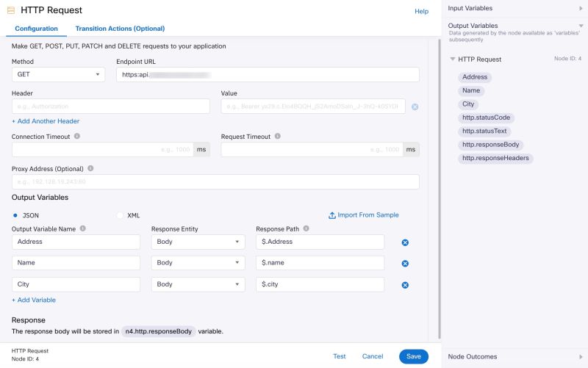
Task: Show Request Timeout info tooltip icon
Action: pos(278,136)
